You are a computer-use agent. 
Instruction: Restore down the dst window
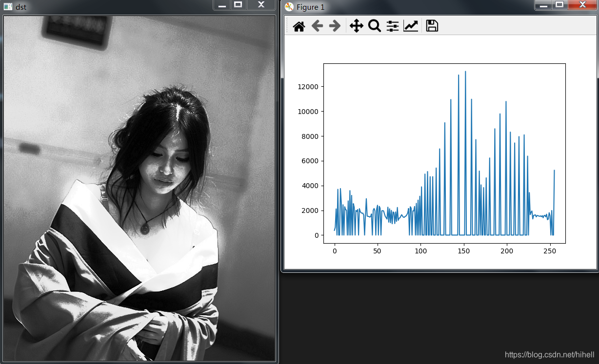238,5
